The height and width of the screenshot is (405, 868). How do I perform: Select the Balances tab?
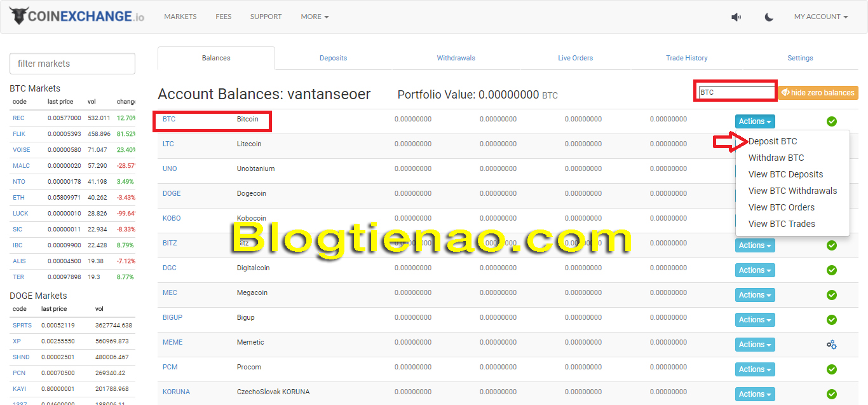216,58
